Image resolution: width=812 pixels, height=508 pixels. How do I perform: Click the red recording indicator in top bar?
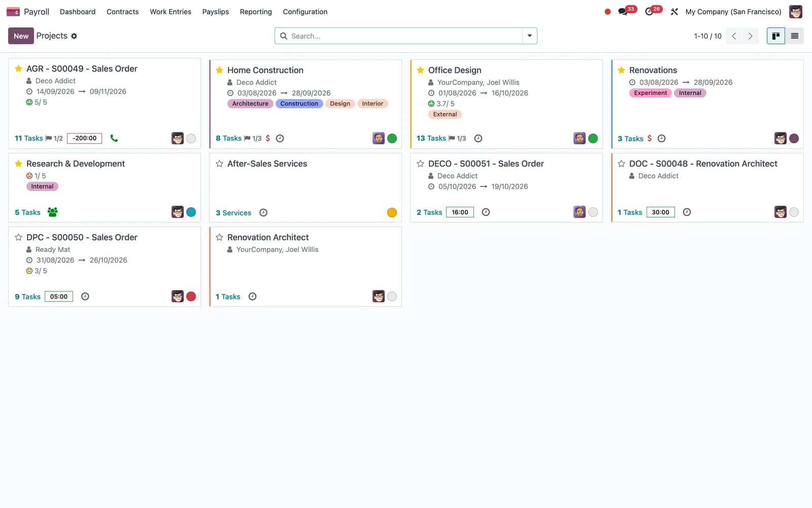[607, 12]
